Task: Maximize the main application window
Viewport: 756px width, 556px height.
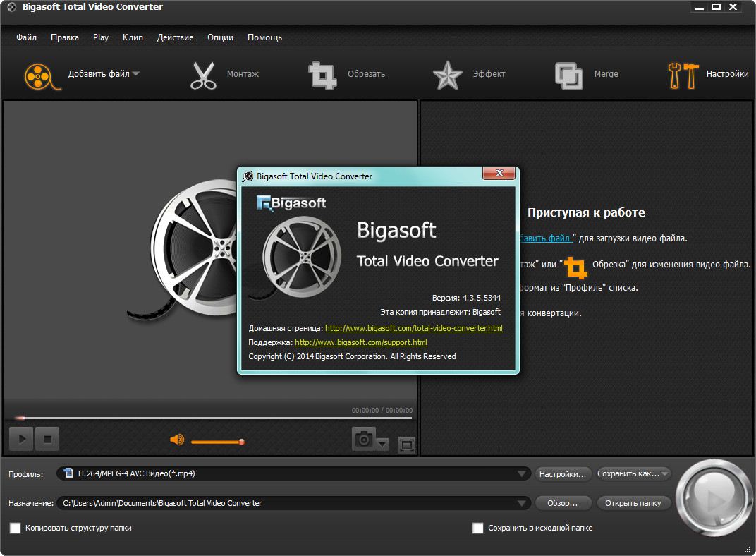Action: coord(717,7)
